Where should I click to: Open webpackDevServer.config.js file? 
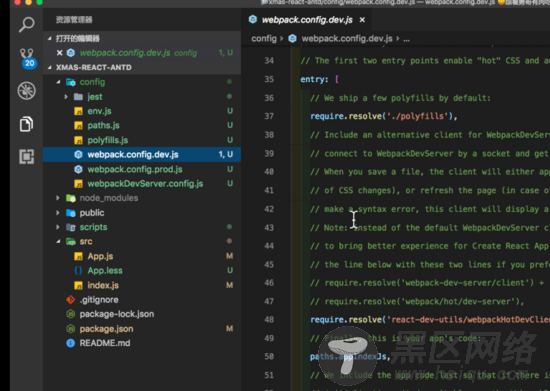(145, 184)
